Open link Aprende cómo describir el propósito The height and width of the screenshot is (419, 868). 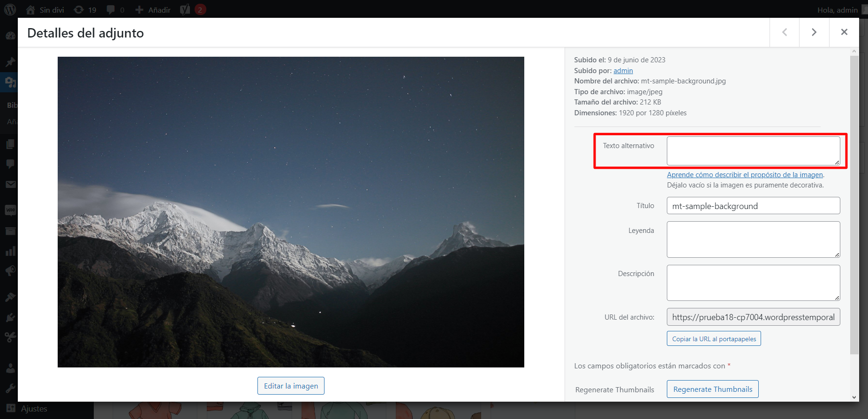(745, 174)
